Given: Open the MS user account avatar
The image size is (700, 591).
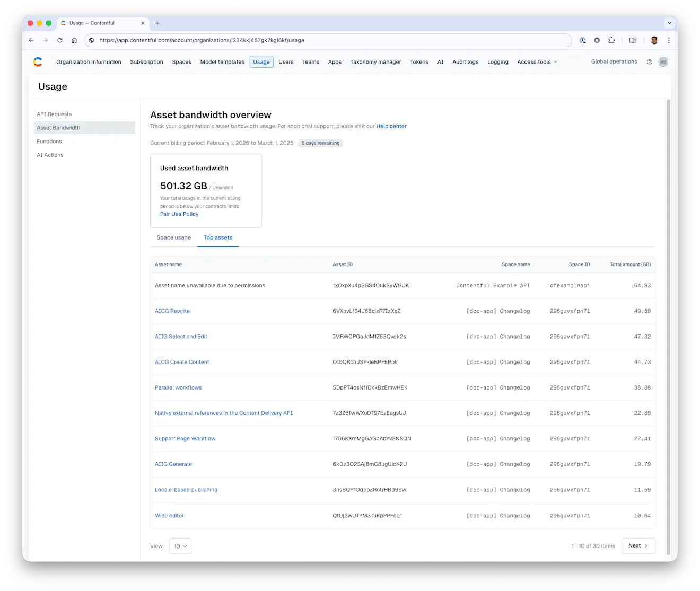Looking at the screenshot, I should pos(663,62).
